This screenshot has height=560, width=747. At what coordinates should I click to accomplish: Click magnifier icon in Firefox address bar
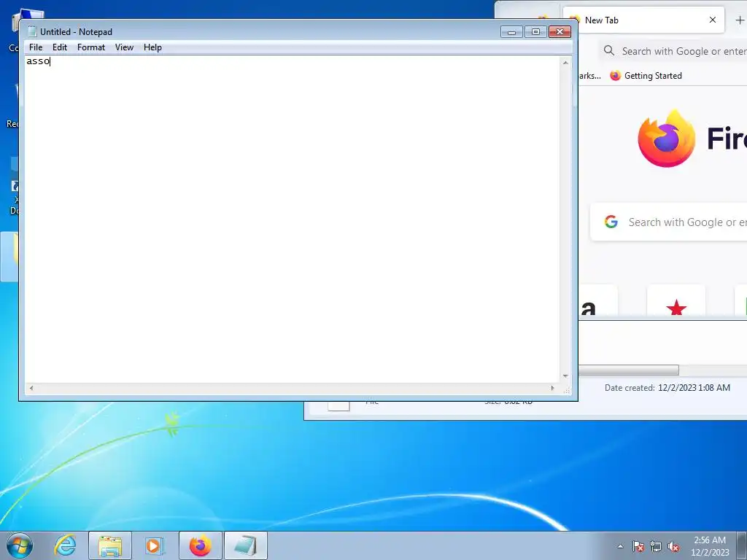coord(609,50)
